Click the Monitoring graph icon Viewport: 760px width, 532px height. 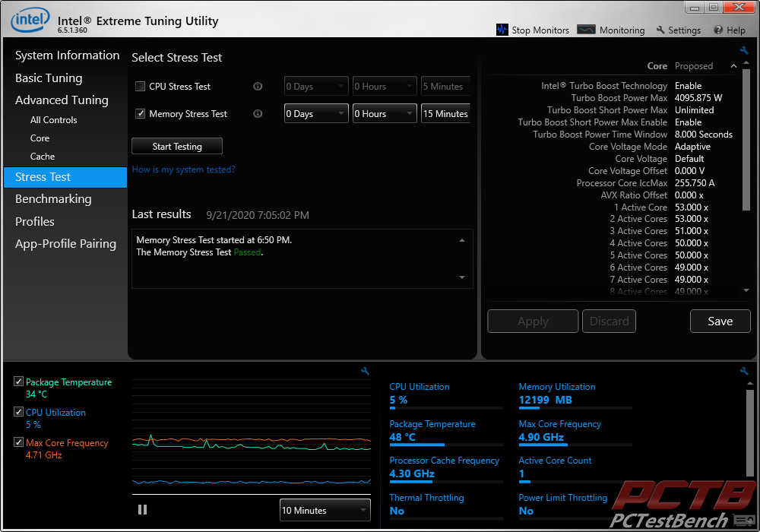586,30
